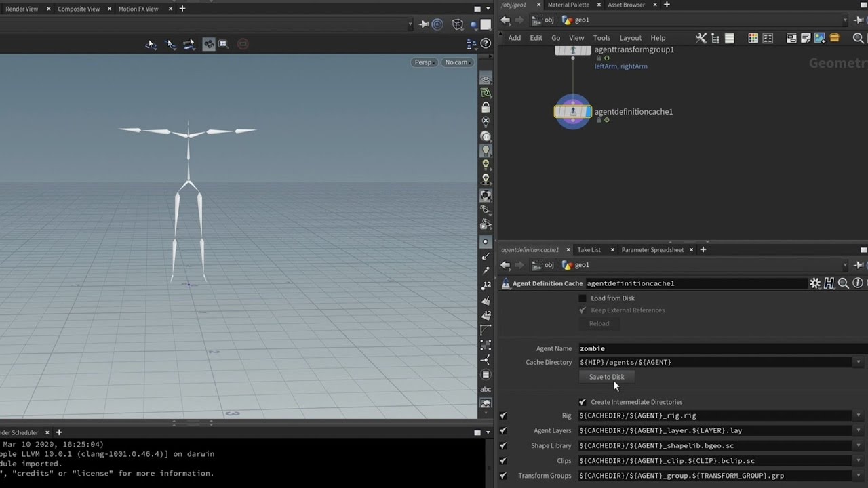The image size is (868, 488).
Task: Toggle the Agent Layers output checkbox
Action: point(503,430)
